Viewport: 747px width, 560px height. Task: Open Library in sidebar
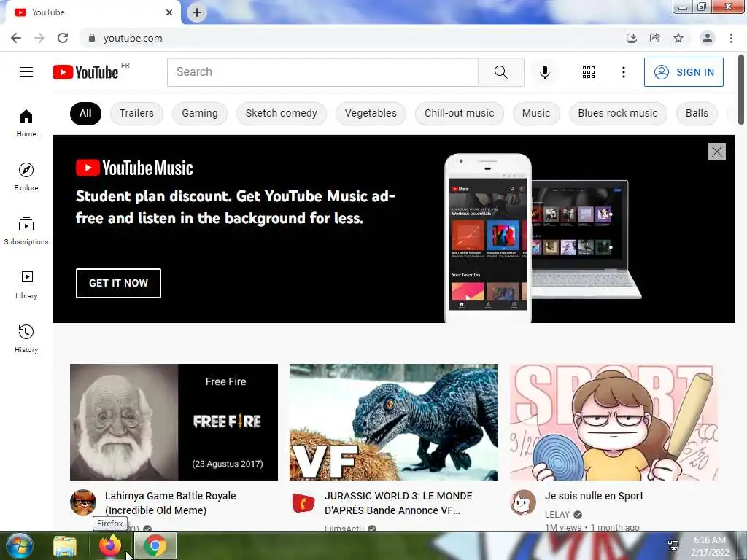coord(26,285)
